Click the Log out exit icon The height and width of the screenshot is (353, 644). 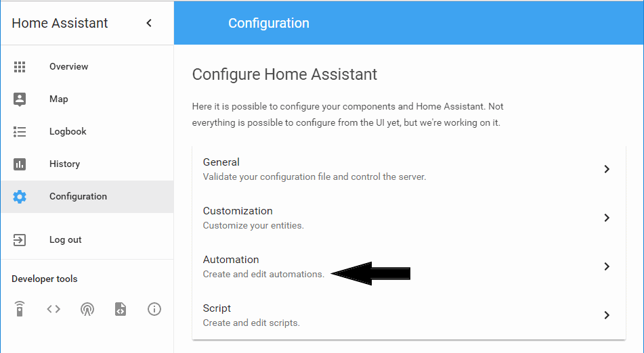pos(20,240)
